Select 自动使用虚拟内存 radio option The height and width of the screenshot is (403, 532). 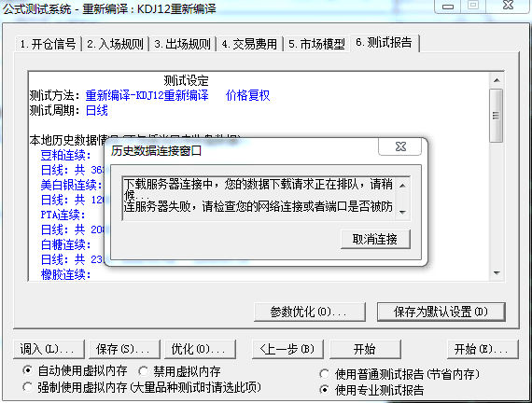27,370
